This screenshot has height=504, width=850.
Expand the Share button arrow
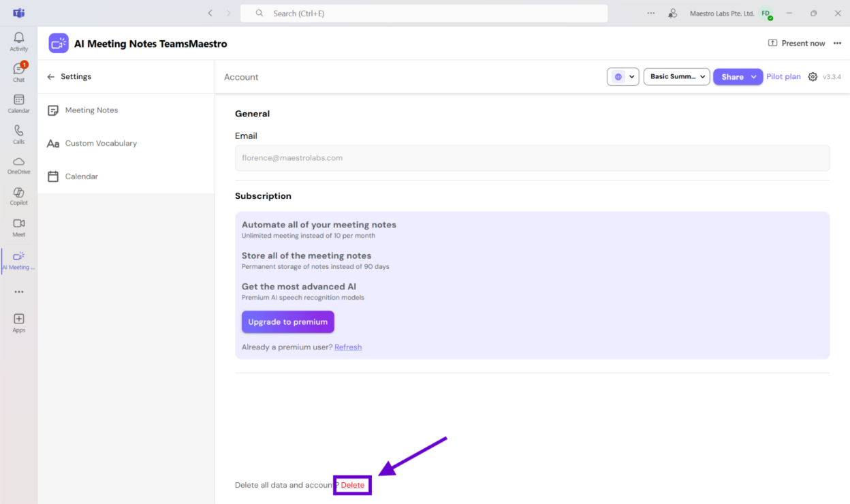click(754, 77)
